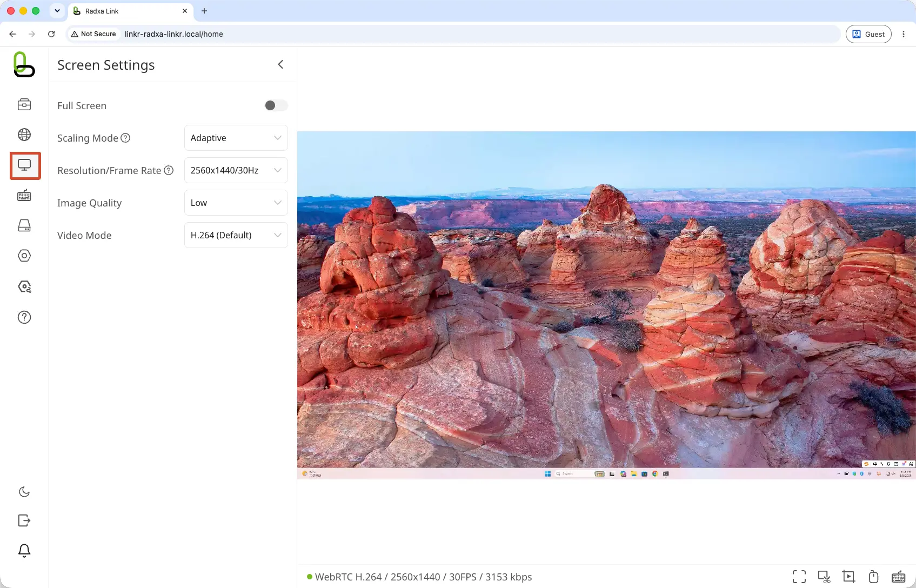Open the toolbox sidebar icon
916x588 pixels.
click(x=24, y=104)
